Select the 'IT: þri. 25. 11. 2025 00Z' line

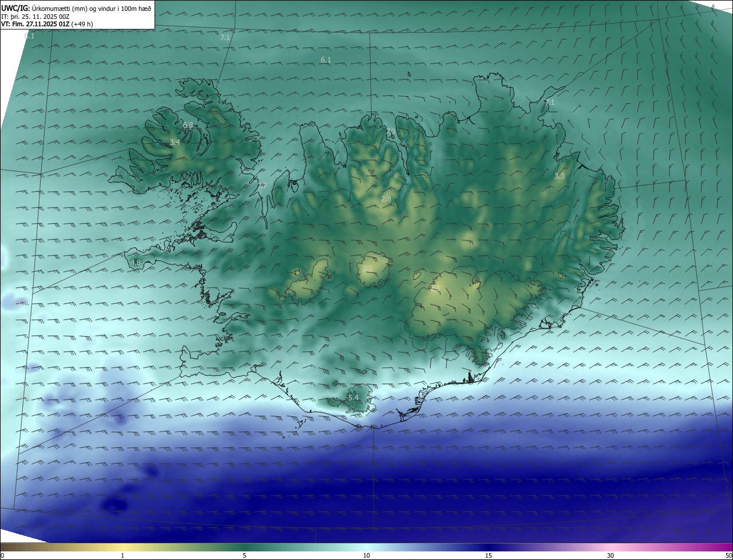point(36,17)
